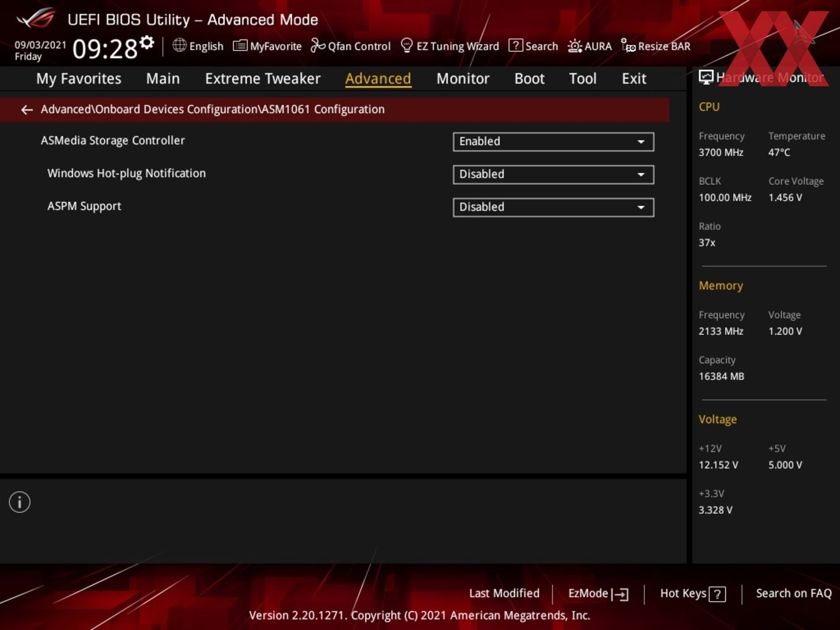Launch Qfan Control
The height and width of the screenshot is (630, 840).
pyautogui.click(x=359, y=46)
